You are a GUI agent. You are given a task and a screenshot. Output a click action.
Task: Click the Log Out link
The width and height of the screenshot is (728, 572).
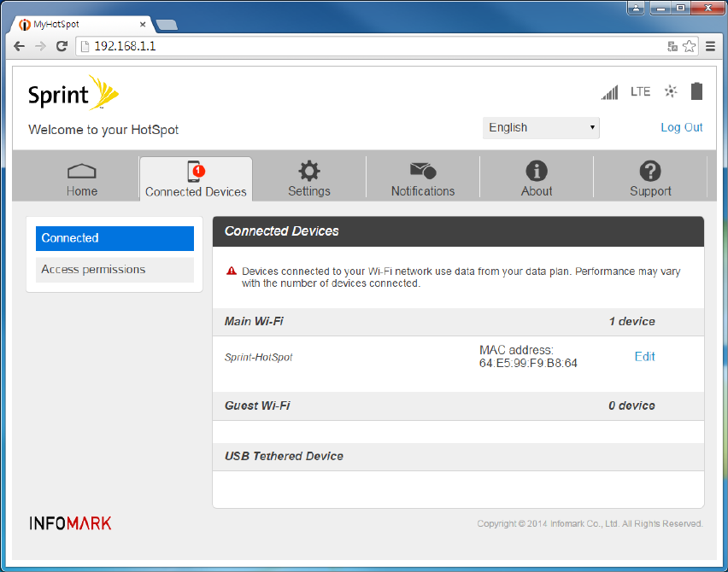[682, 127]
